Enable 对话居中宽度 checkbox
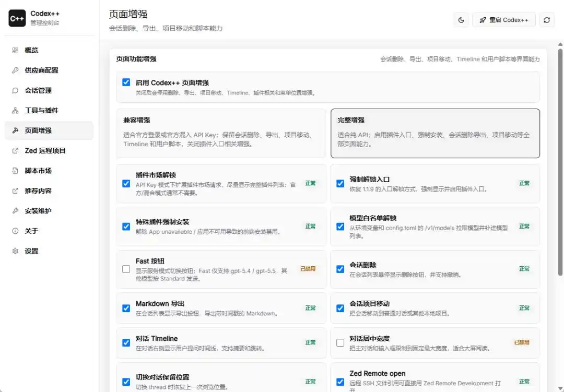564x392 pixels. 340,343
